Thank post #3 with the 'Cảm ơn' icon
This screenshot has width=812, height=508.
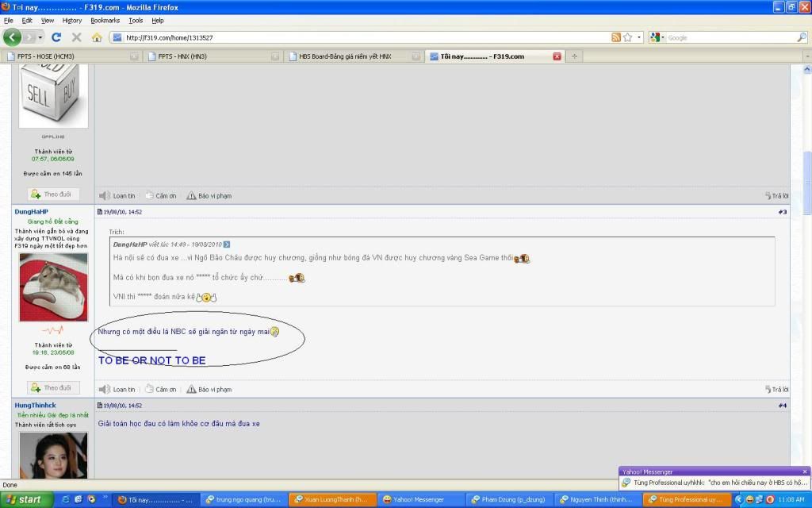[149, 389]
